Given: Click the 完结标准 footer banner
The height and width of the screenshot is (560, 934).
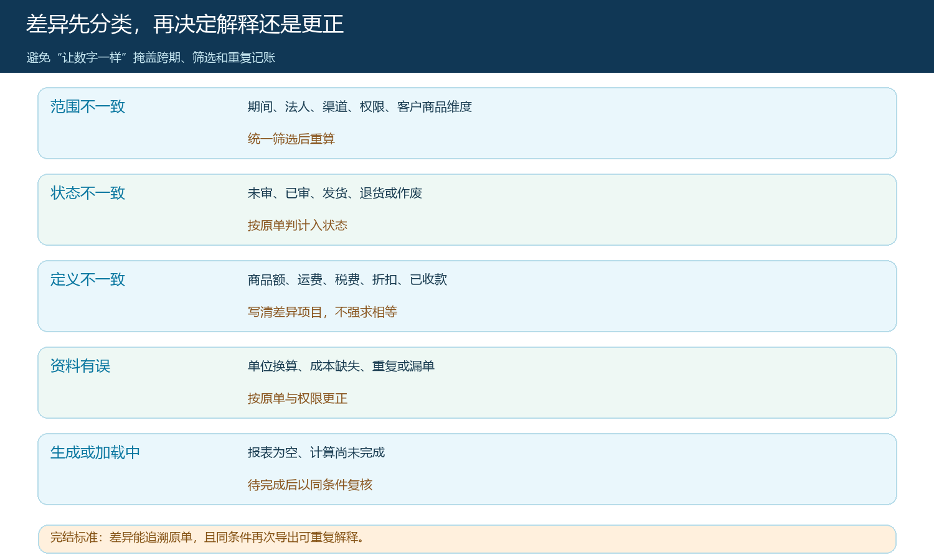Looking at the screenshot, I should click(x=467, y=539).
